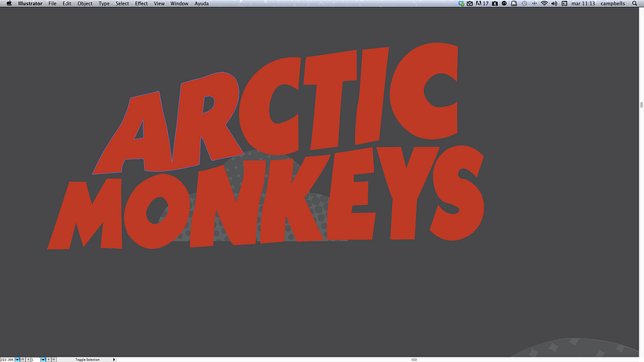Click the four-dot move menu bar icon
644x362 pixels.
click(x=534, y=3)
